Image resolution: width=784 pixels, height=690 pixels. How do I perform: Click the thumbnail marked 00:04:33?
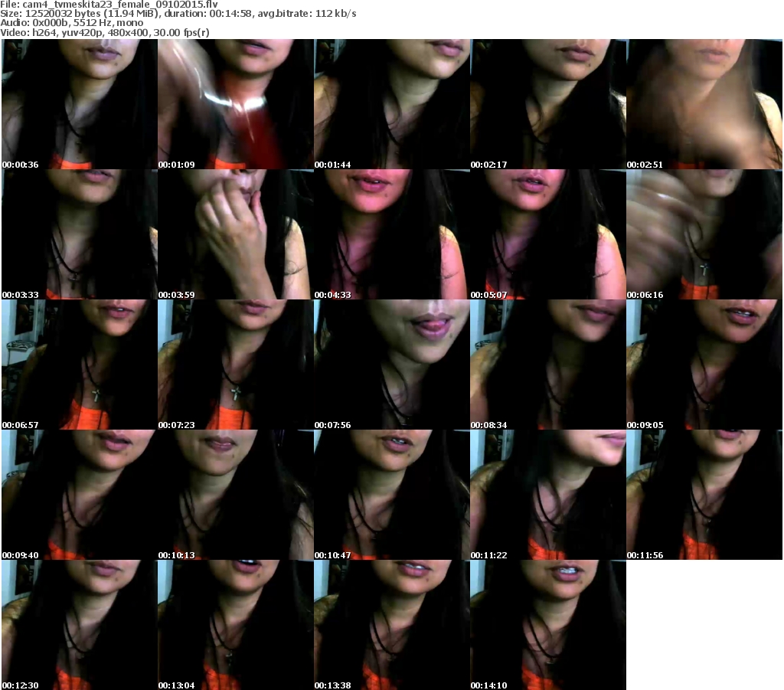[x=392, y=234]
